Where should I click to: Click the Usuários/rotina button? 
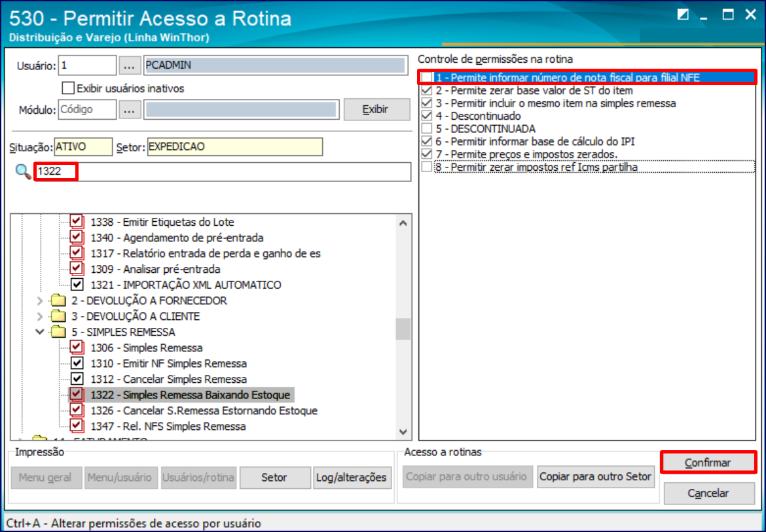click(x=199, y=477)
